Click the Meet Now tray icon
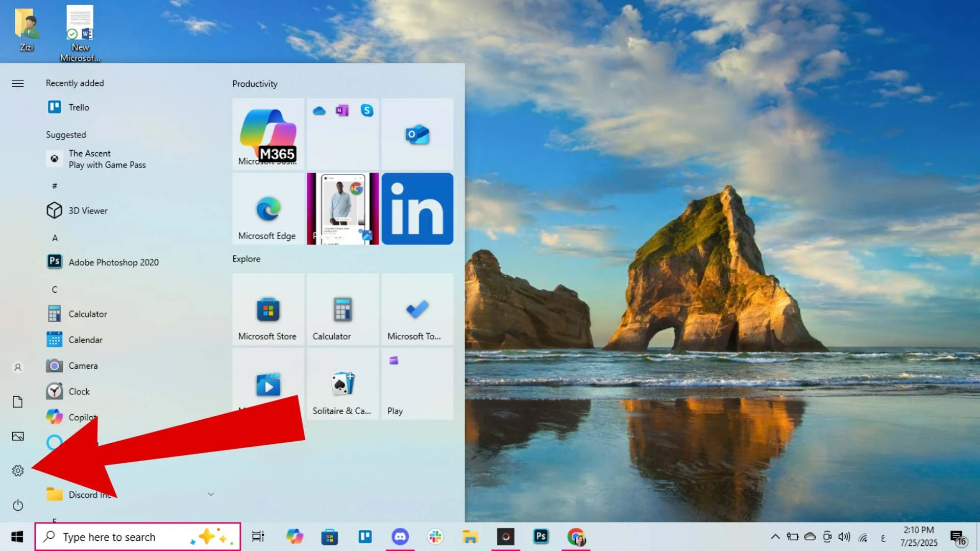Viewport: 980px width, 551px height. point(827,537)
